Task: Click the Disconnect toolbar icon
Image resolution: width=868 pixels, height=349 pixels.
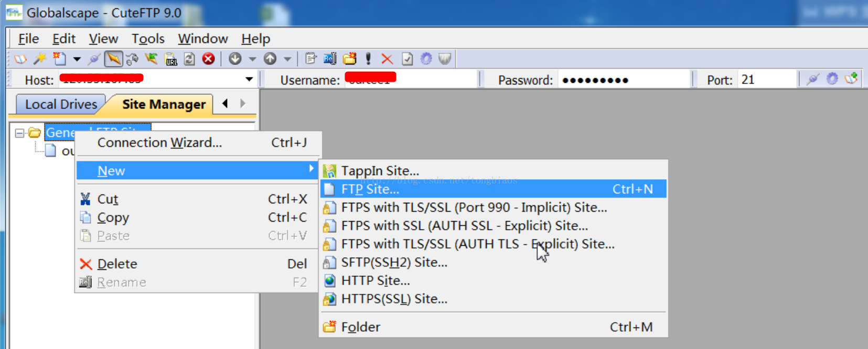Action: 132,59
